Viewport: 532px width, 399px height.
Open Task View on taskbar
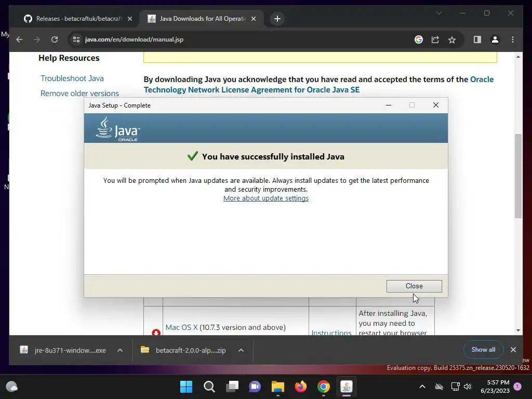[232, 387]
